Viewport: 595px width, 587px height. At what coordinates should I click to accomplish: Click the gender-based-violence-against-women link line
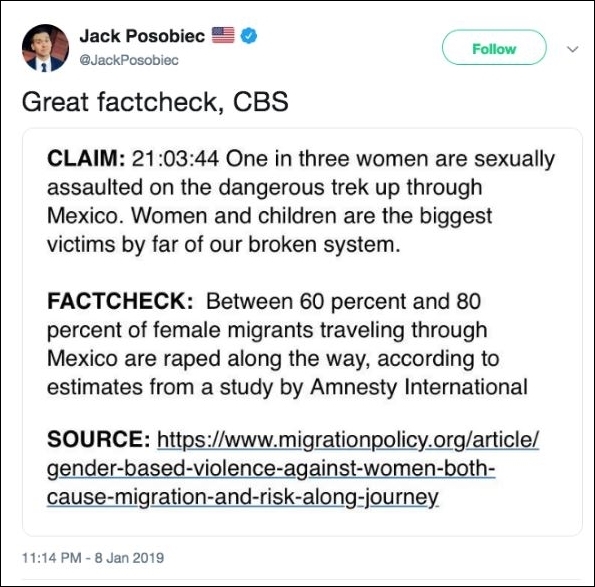pos(271,469)
